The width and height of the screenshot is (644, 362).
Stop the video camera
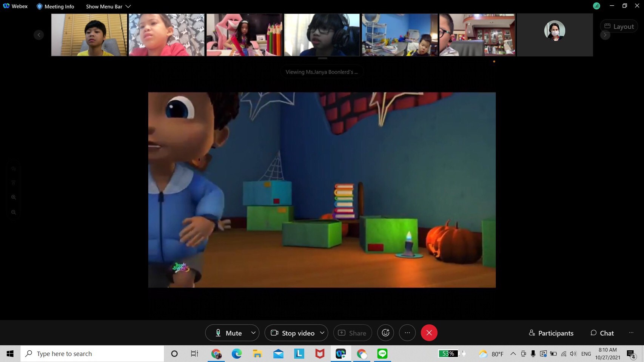pyautogui.click(x=293, y=333)
